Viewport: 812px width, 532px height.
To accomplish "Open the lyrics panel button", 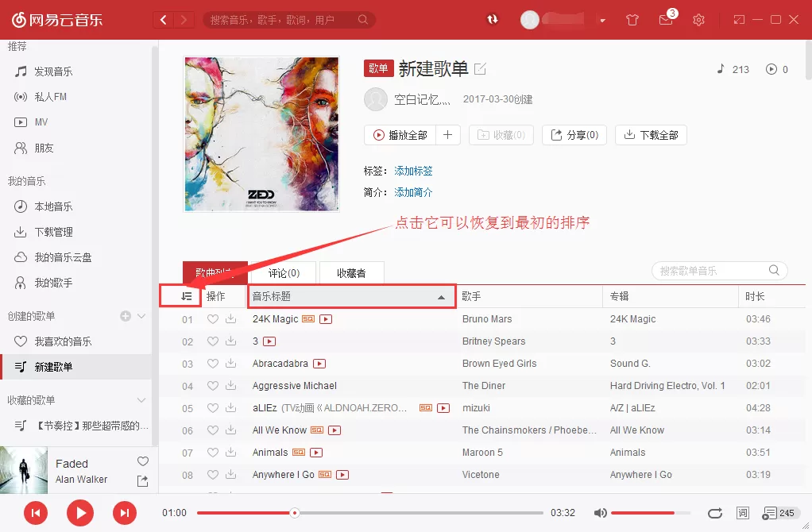I will (743, 513).
